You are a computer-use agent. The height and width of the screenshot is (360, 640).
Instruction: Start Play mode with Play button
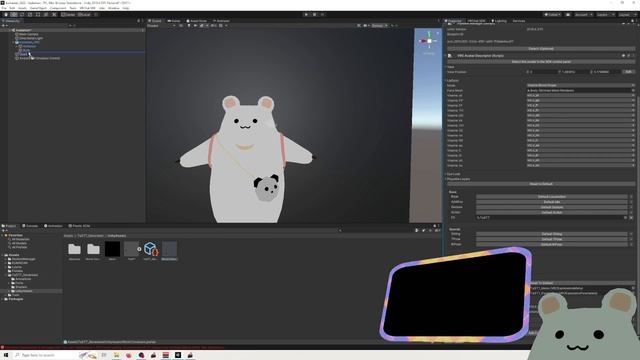(x=306, y=15)
